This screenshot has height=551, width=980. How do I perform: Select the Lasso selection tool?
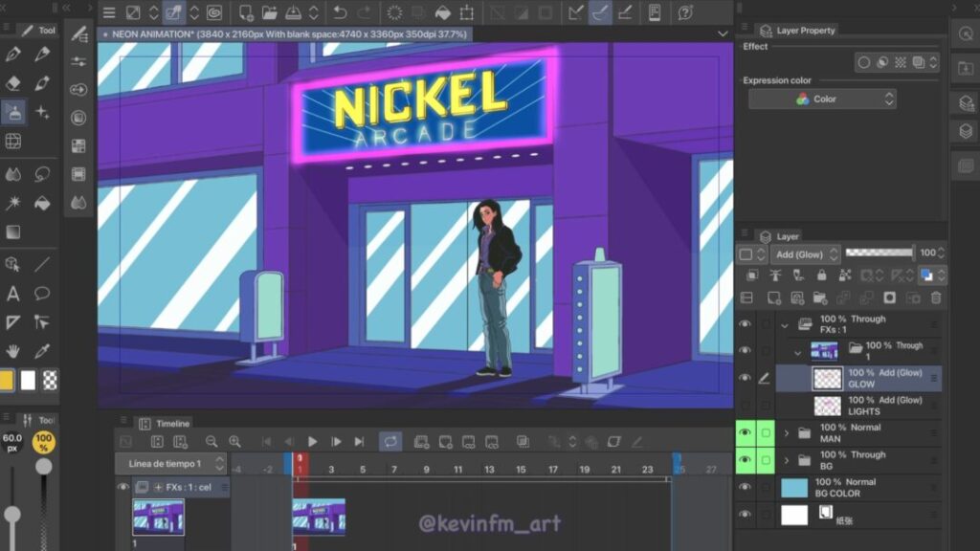point(42,174)
